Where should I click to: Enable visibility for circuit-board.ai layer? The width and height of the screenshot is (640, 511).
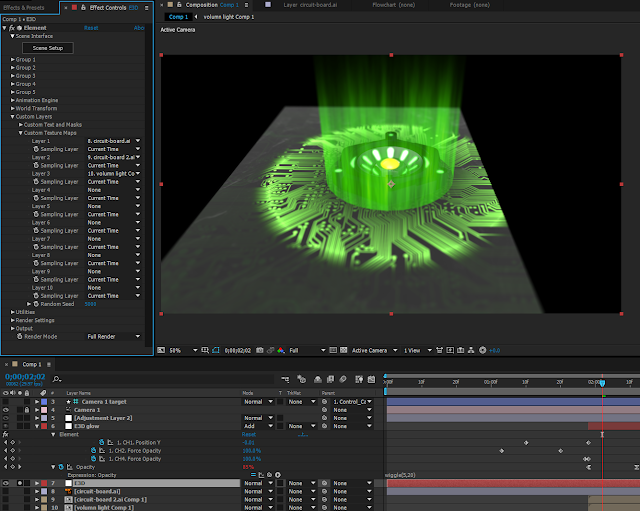pos(6,491)
